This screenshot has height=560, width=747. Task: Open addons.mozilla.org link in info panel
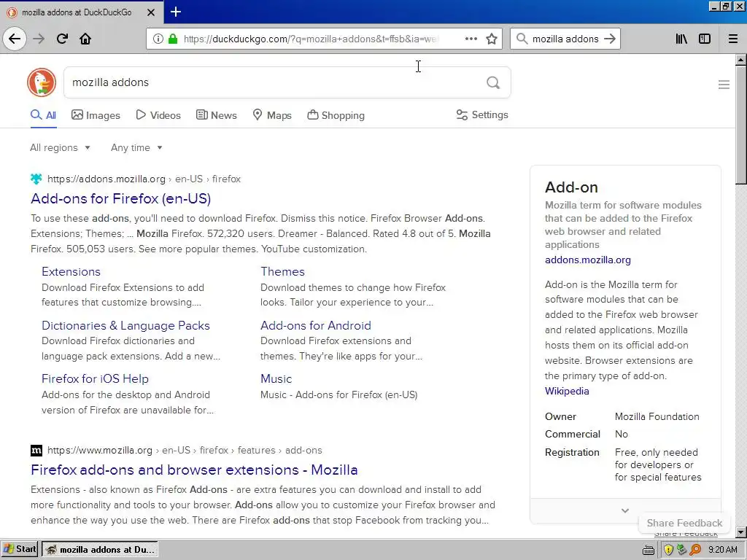click(x=588, y=260)
